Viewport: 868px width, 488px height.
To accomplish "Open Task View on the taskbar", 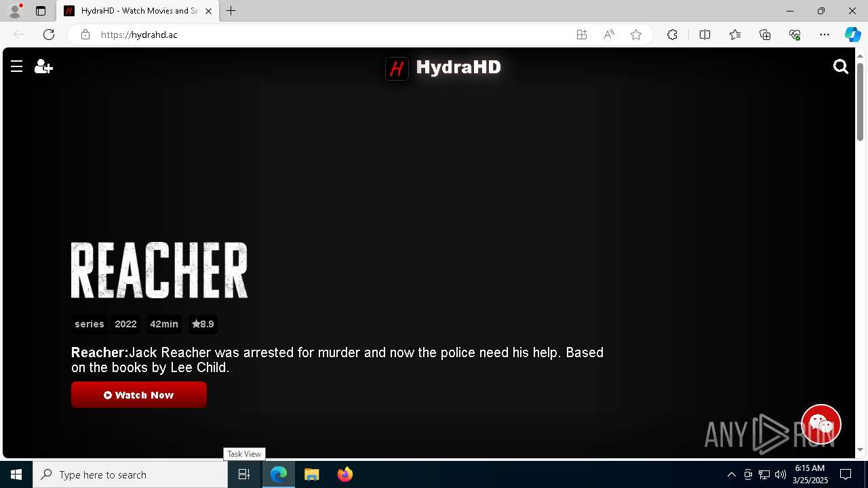I will point(244,474).
